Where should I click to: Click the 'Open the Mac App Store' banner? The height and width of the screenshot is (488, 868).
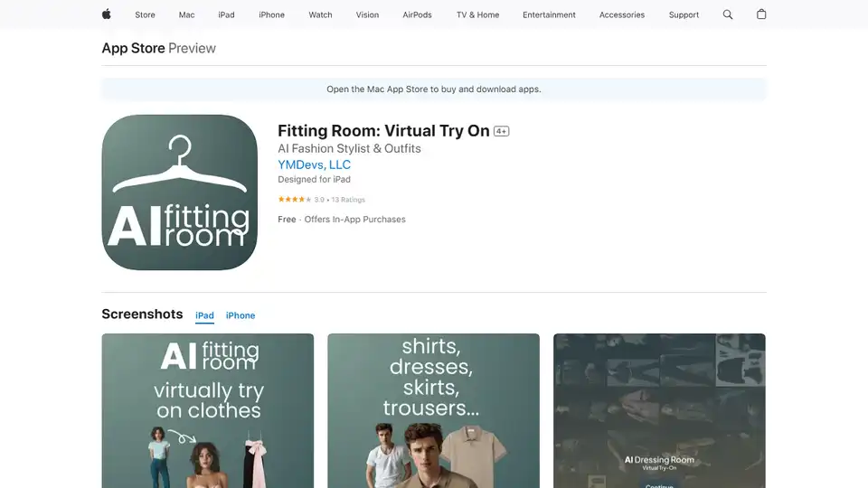click(x=434, y=89)
